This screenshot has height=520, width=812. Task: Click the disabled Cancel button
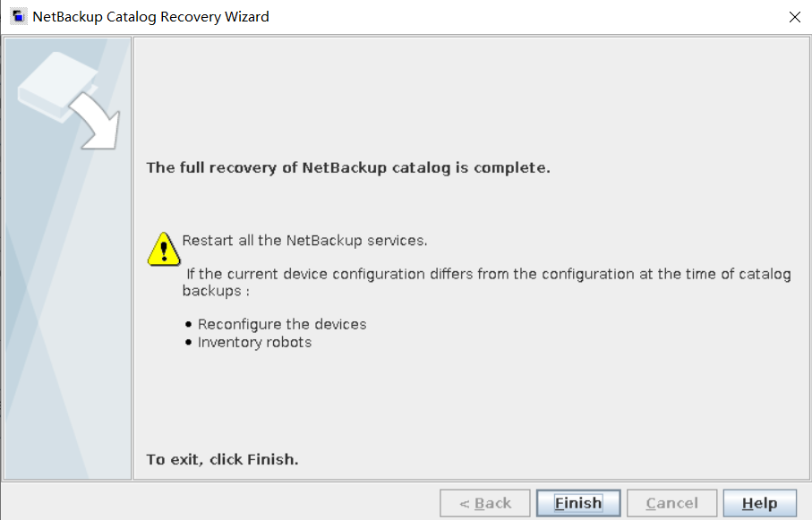(x=672, y=503)
